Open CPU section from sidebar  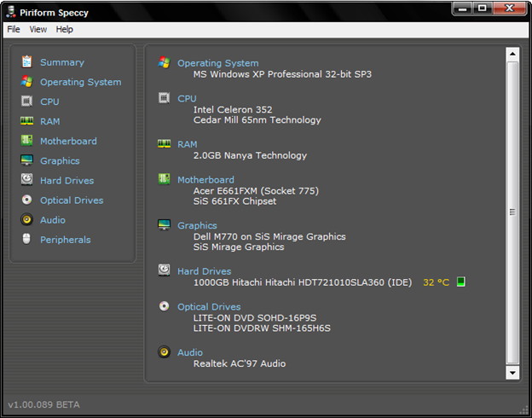click(x=49, y=102)
